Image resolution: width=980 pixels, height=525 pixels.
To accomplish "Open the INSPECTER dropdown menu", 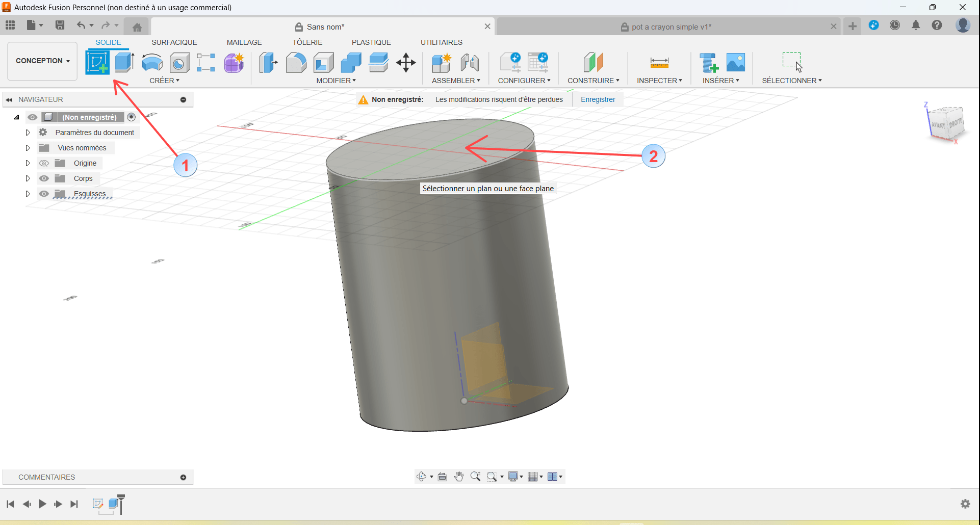I will tap(659, 81).
